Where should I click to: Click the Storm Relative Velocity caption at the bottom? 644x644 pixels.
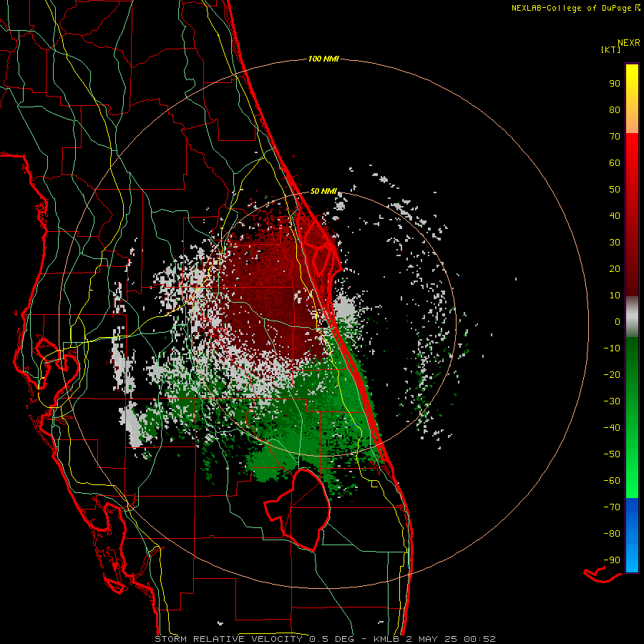pos(325,639)
